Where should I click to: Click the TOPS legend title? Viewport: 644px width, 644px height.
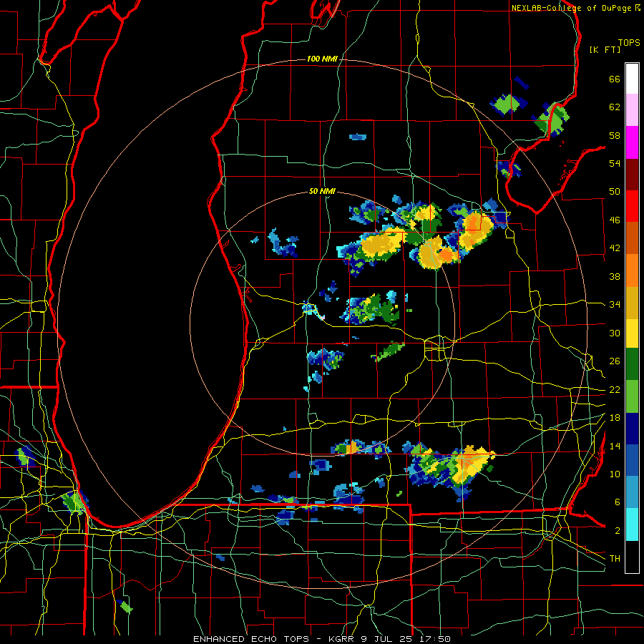[x=629, y=43]
